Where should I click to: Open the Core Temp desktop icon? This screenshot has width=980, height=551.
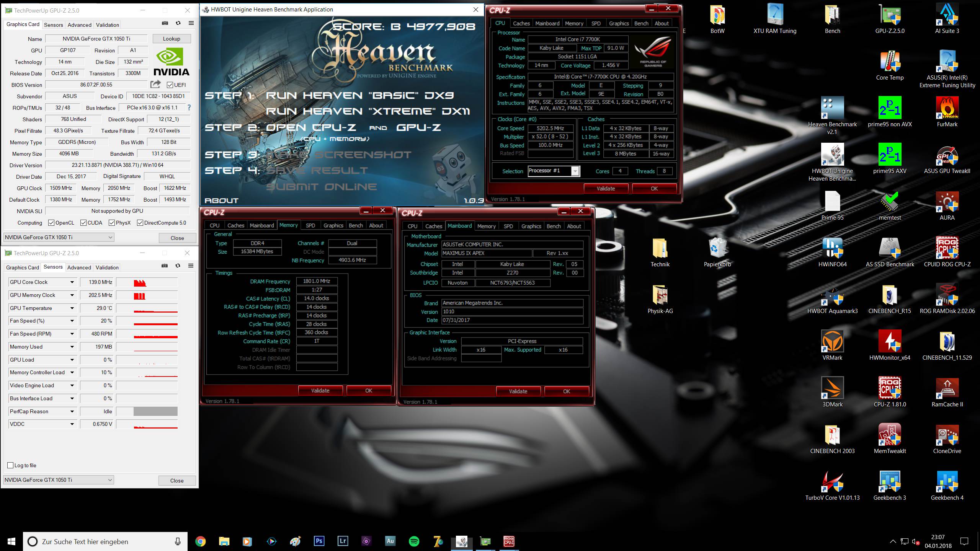tap(890, 65)
